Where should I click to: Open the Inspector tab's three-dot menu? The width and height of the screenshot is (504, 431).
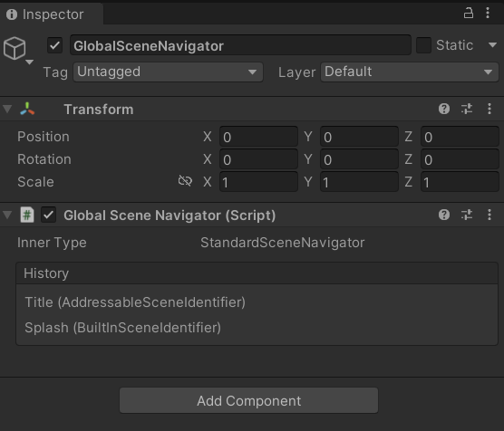(x=488, y=13)
